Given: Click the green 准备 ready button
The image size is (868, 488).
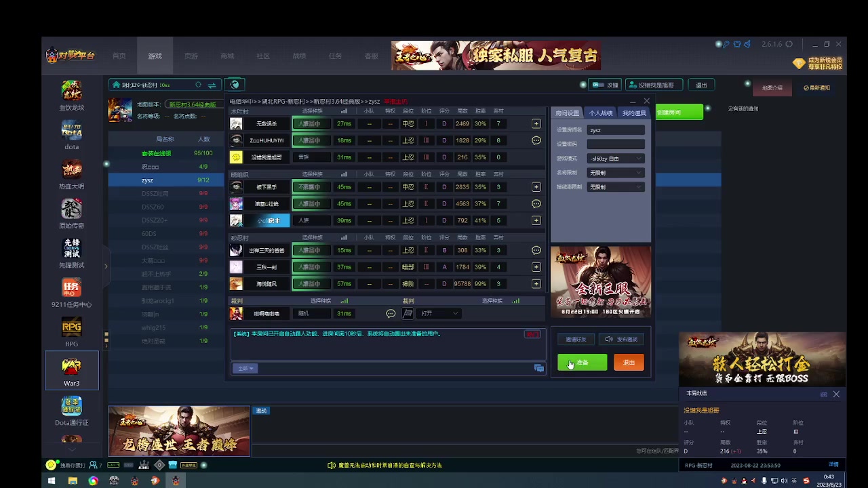Looking at the screenshot, I should click(583, 363).
